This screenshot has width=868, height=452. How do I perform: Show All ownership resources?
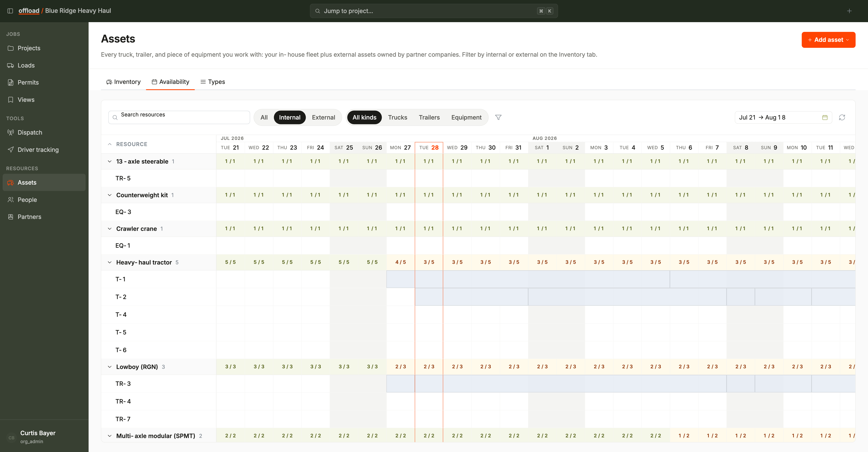pyautogui.click(x=264, y=117)
